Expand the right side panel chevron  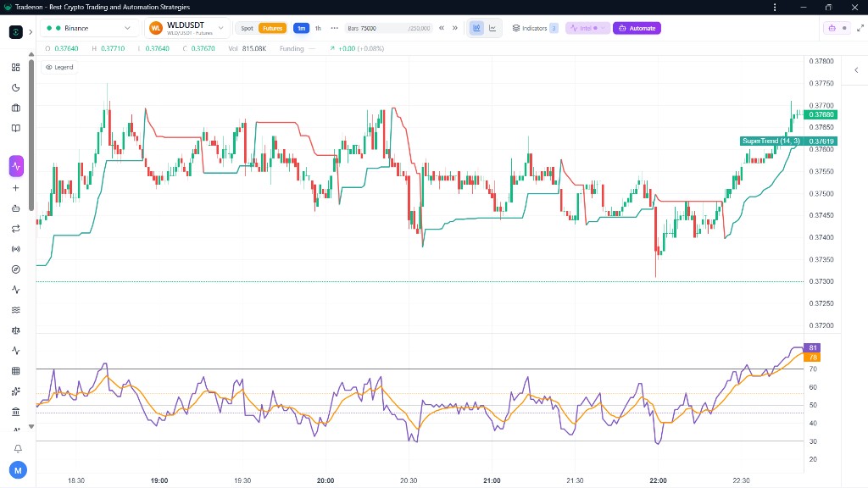pos(856,70)
